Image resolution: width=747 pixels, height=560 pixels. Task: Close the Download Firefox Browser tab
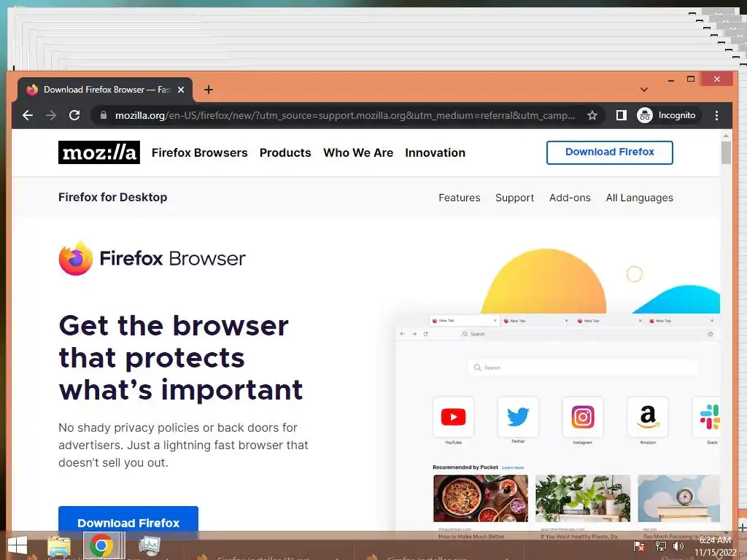click(181, 90)
